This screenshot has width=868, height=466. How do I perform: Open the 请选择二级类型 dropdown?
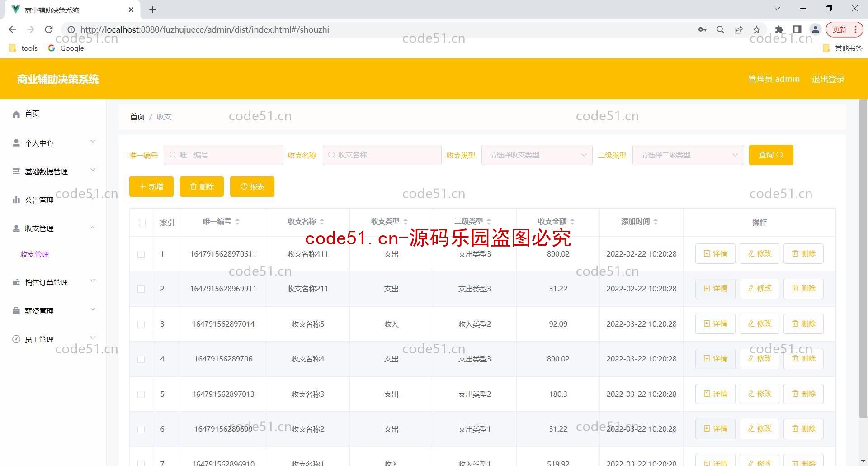[688, 155]
